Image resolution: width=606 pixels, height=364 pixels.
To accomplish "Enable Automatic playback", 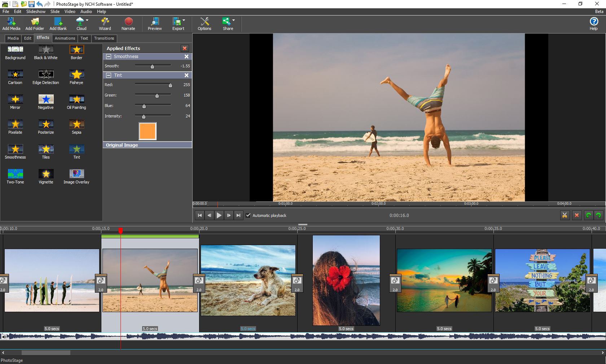I will point(249,215).
